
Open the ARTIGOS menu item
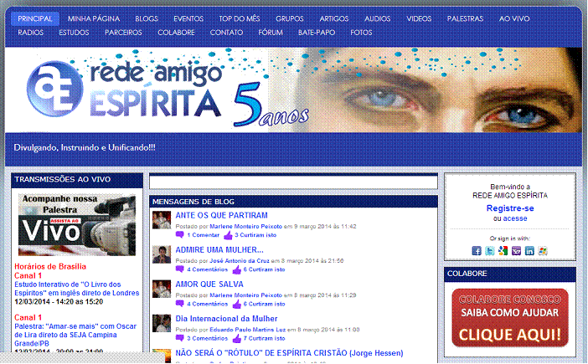point(333,18)
